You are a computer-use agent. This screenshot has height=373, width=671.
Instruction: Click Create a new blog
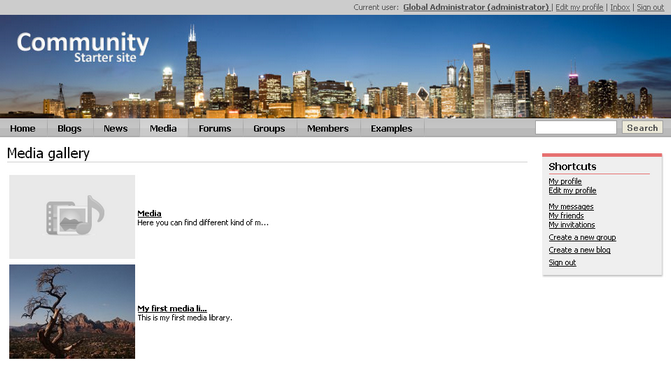(x=579, y=250)
